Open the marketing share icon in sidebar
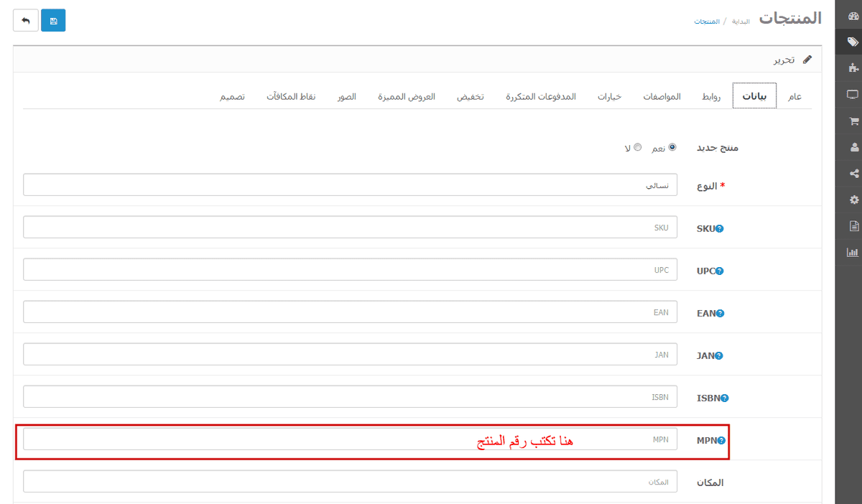 [853, 173]
